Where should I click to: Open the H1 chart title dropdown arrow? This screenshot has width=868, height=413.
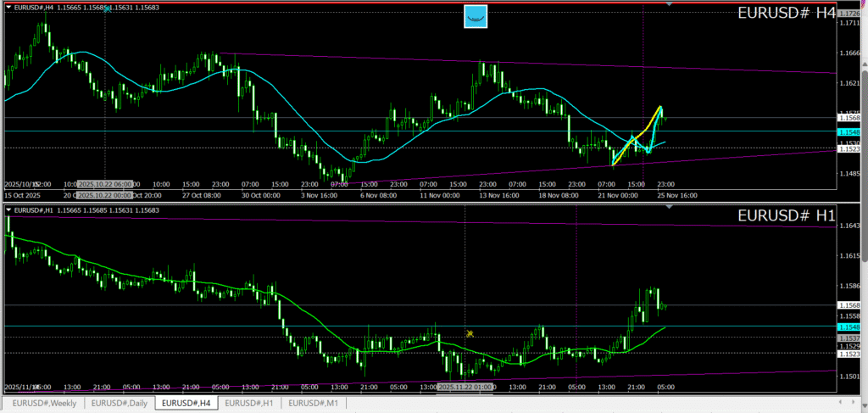[8, 209]
